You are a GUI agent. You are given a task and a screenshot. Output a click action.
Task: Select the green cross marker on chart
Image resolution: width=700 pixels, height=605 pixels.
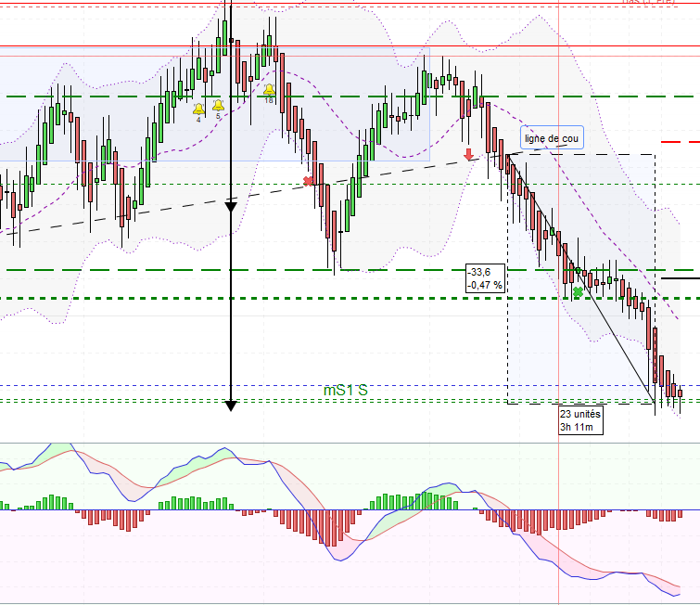point(578,292)
